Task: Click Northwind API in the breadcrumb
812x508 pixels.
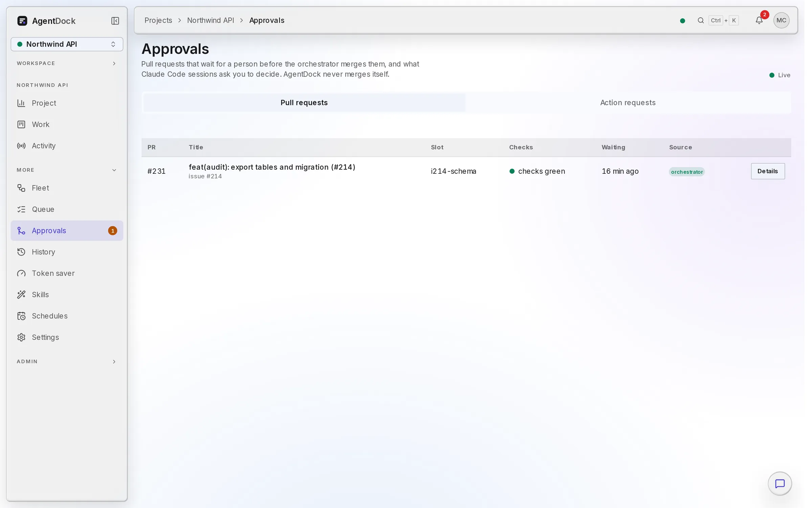Action: [210, 20]
